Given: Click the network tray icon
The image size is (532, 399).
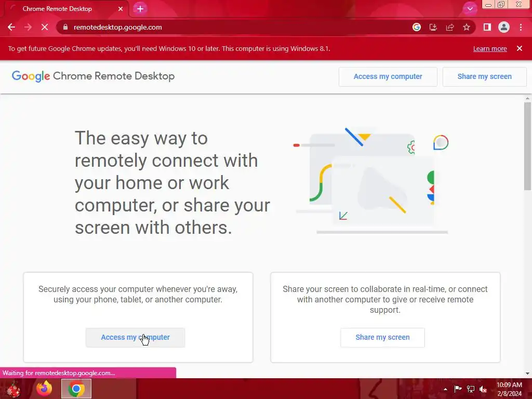Looking at the screenshot, I should [x=471, y=389].
